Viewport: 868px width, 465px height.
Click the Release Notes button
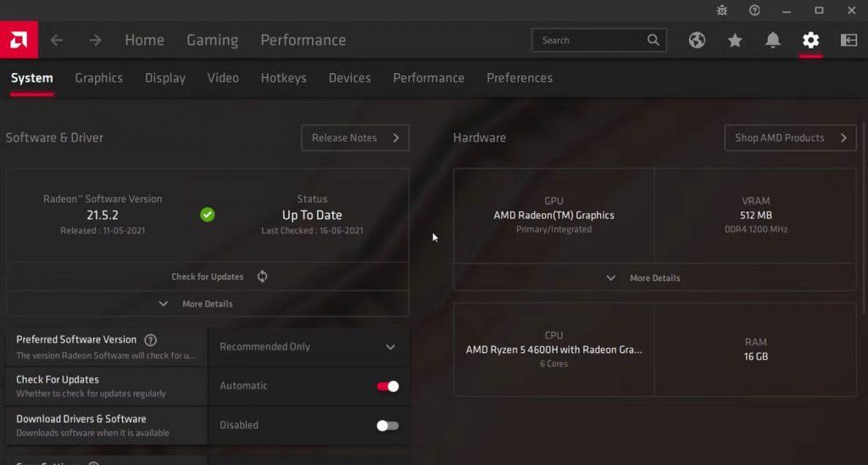pyautogui.click(x=355, y=137)
